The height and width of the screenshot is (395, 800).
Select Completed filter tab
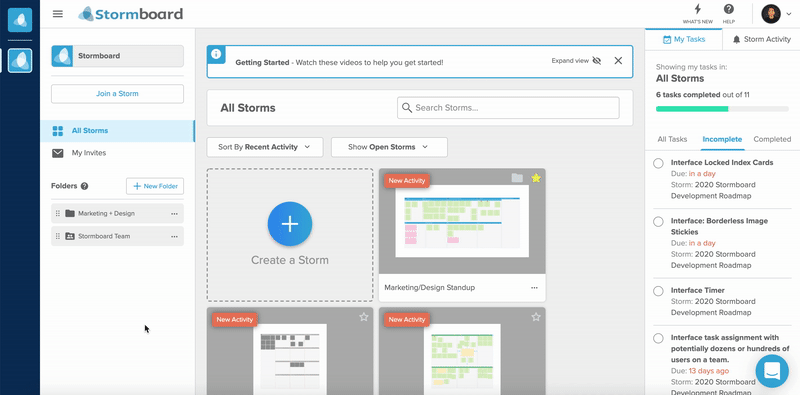(x=772, y=139)
